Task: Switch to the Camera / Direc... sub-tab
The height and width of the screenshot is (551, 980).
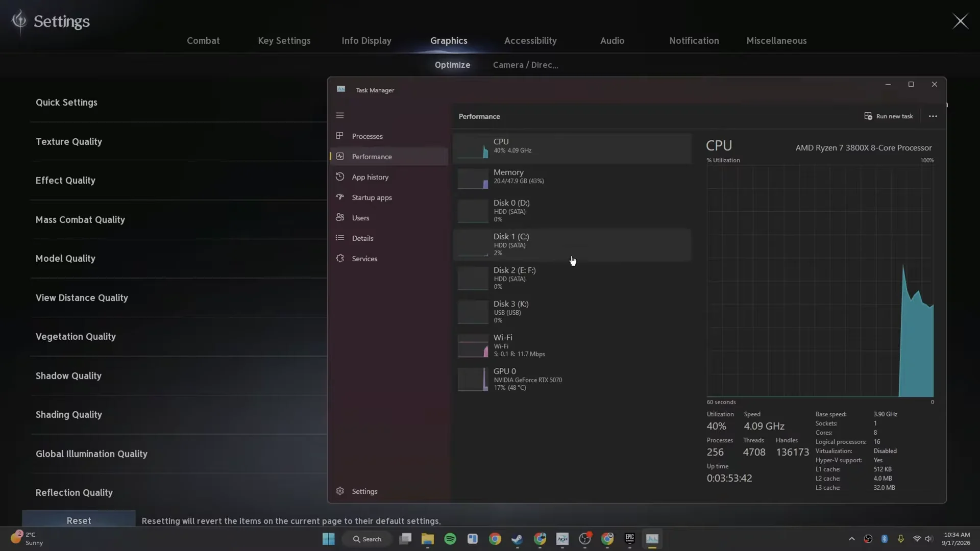Action: tap(525, 65)
